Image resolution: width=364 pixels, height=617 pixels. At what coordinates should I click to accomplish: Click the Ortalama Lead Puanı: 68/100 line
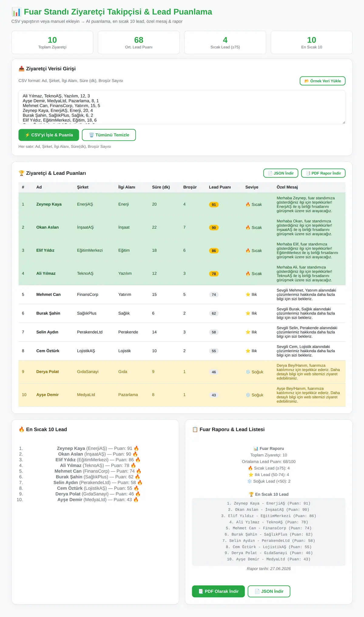pyautogui.click(x=269, y=462)
